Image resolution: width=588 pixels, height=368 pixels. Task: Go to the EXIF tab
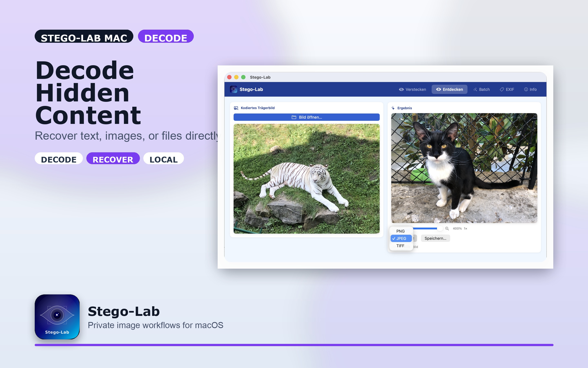507,89
